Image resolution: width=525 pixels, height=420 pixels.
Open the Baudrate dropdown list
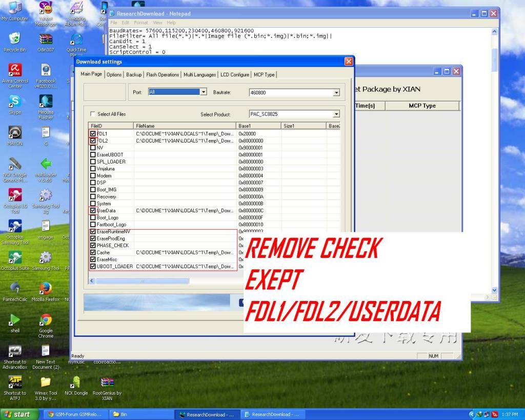pos(336,93)
